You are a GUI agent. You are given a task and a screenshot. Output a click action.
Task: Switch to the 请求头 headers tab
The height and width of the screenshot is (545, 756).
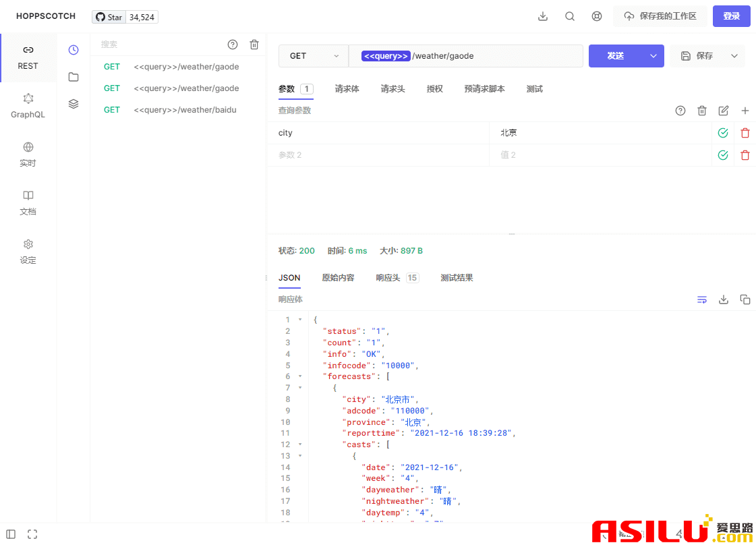click(392, 89)
